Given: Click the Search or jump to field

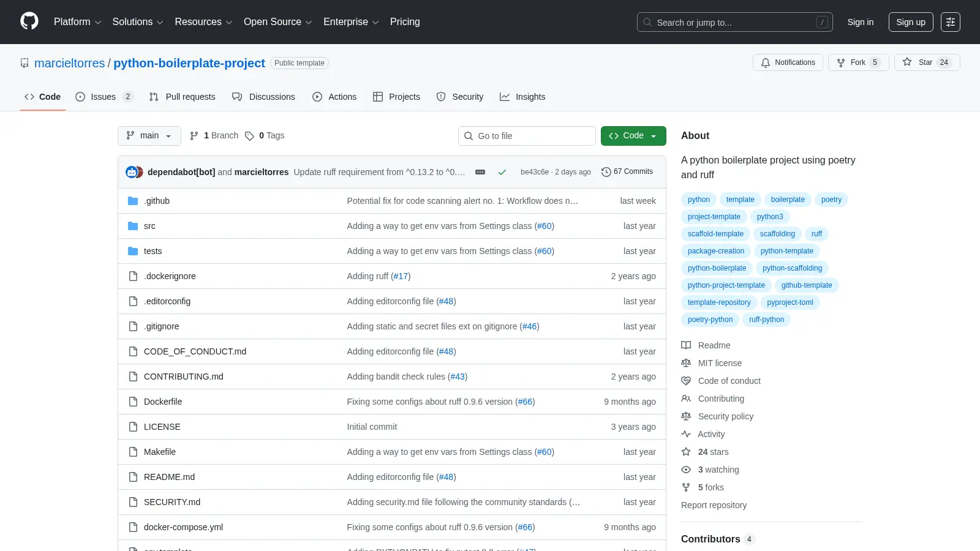Looking at the screenshot, I should click(734, 22).
